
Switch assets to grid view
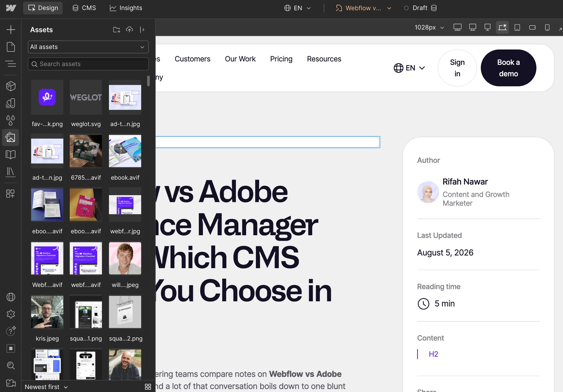[148, 387]
